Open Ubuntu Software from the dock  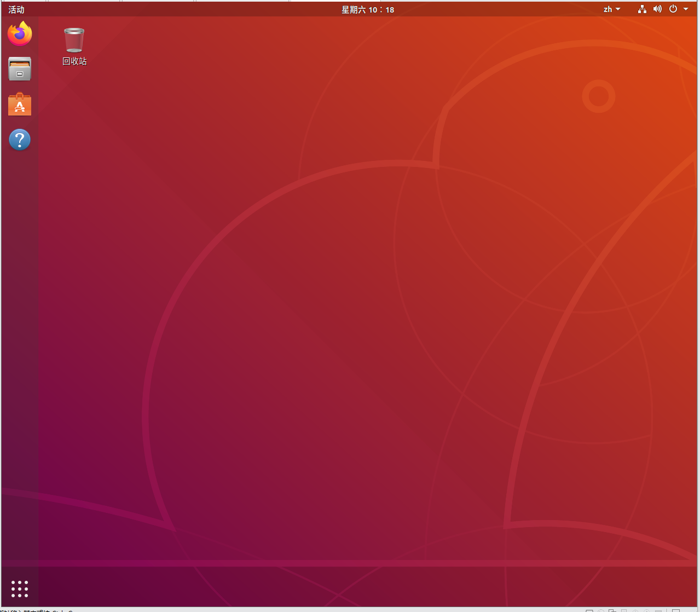click(20, 104)
